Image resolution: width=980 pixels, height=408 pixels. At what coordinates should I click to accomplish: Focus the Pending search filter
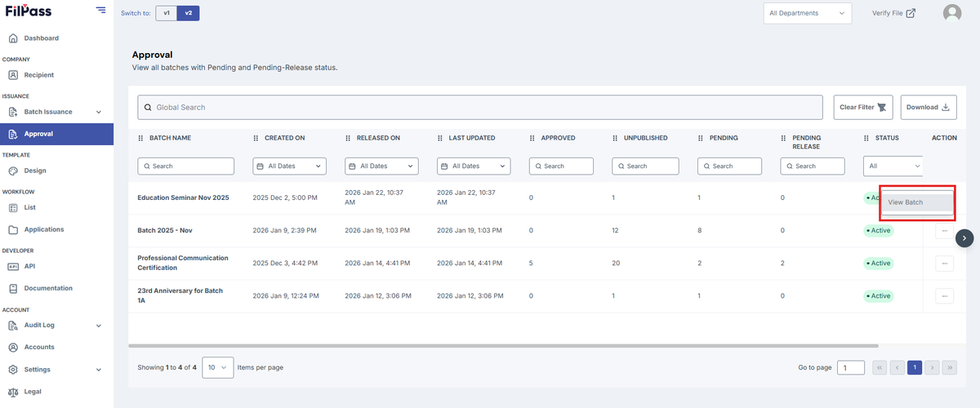[x=729, y=166]
